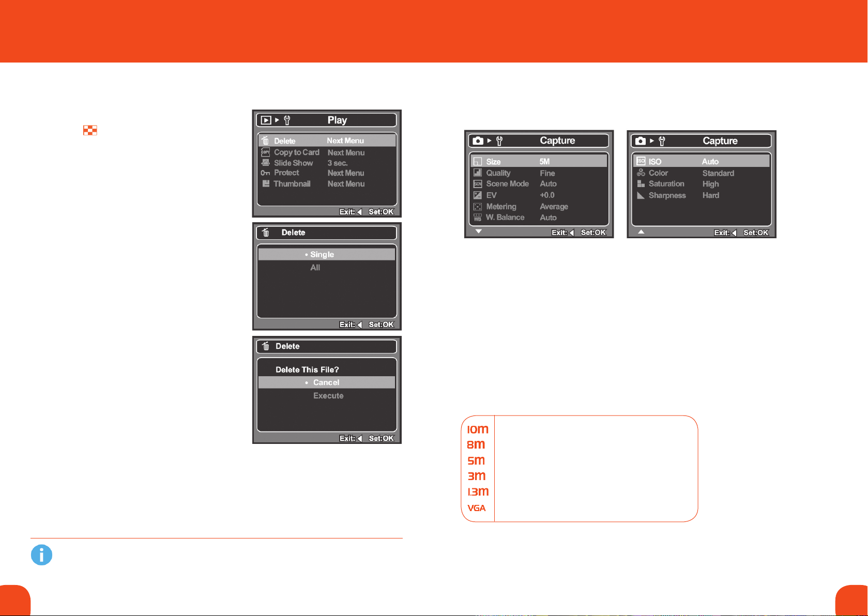Click the blue information icon

[x=41, y=555]
